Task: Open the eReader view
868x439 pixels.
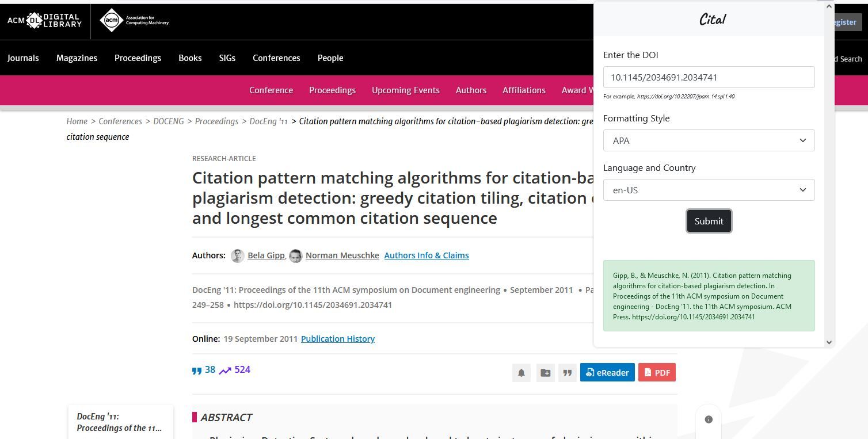Action: pyautogui.click(x=607, y=373)
